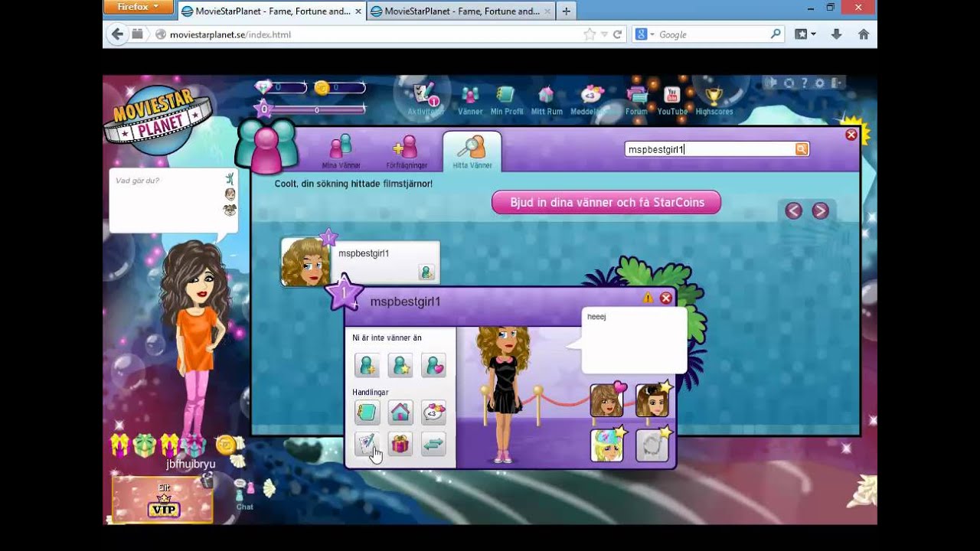Image resolution: width=980 pixels, height=551 pixels.
Task: Click the log out door icon
Action: click(836, 83)
